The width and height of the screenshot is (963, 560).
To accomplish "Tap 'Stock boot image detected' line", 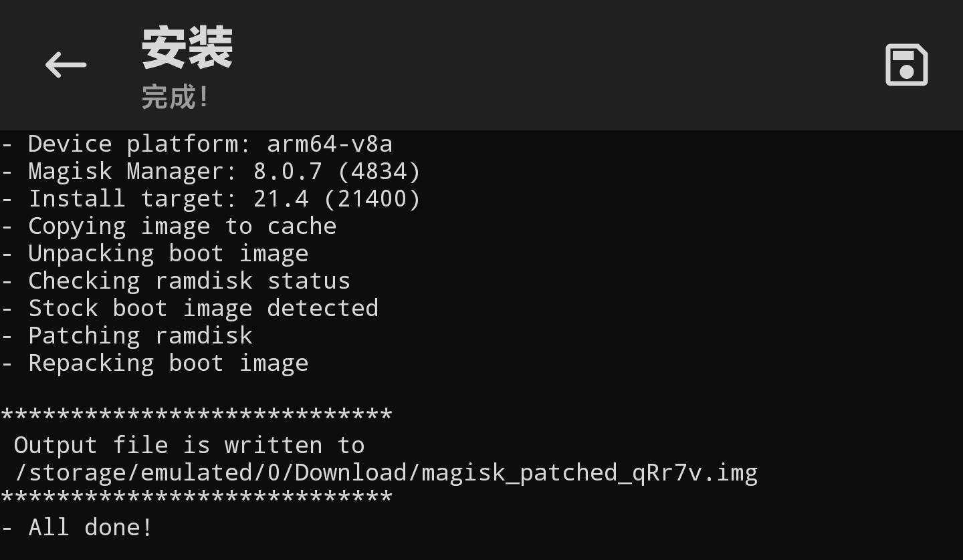I will point(203,308).
